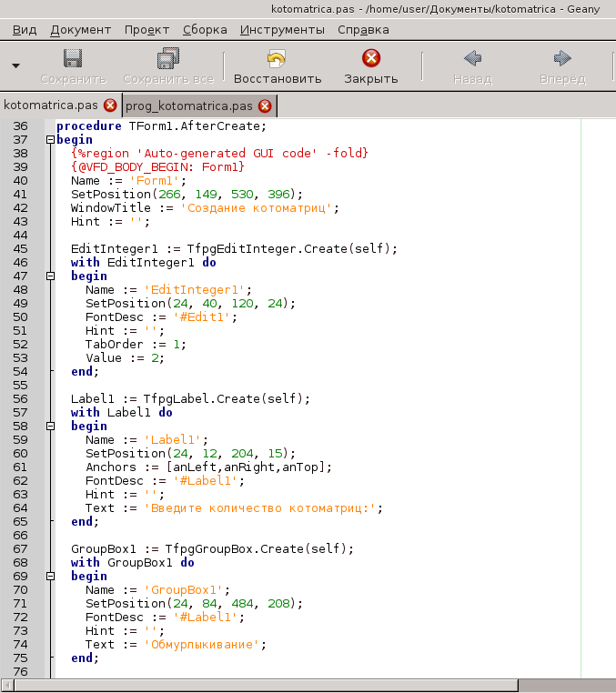Click the Forward (Вперёд) navigation arrow
Viewport: 616px width, 693px height.
562,59
